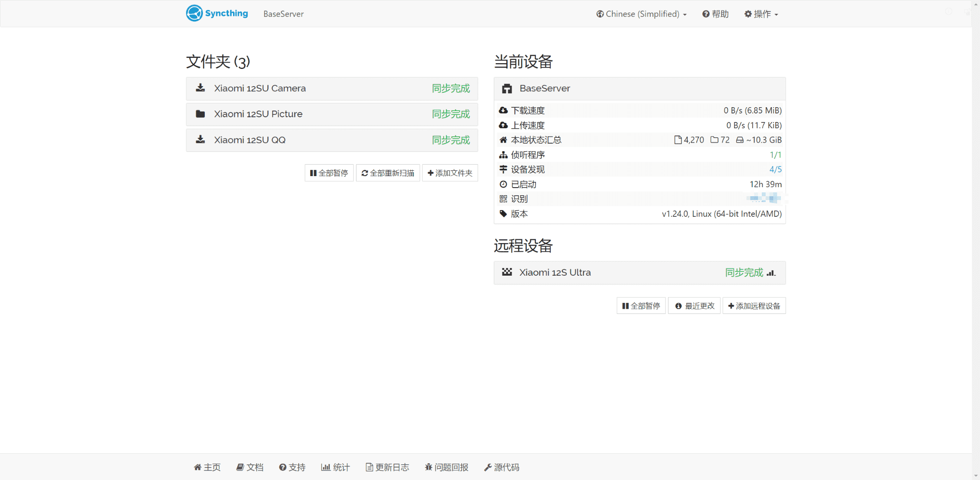Viewport: 980px width, 480px height.
Task: Open the 帮助 help menu
Action: pos(715,14)
